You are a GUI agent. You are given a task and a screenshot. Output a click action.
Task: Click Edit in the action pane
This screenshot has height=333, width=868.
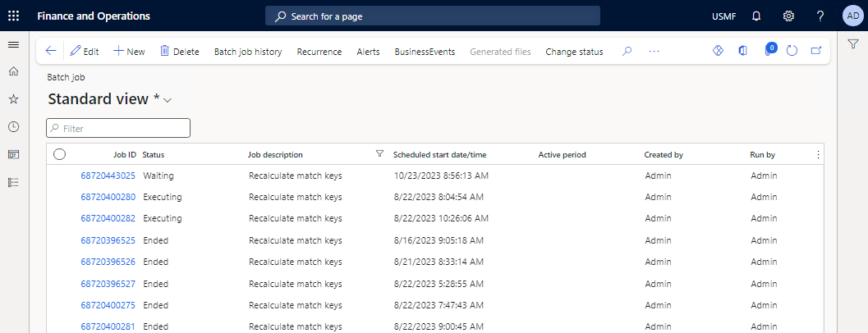pyautogui.click(x=85, y=52)
